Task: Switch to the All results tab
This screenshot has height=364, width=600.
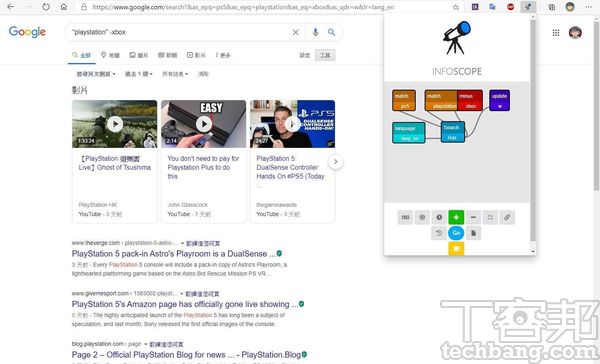Action: tap(81, 55)
